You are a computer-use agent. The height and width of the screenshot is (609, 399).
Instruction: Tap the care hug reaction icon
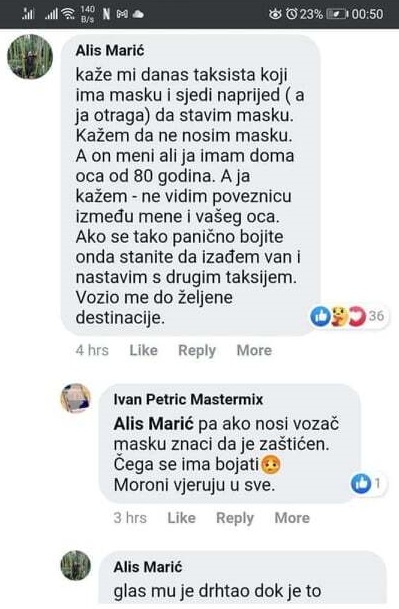tap(339, 316)
